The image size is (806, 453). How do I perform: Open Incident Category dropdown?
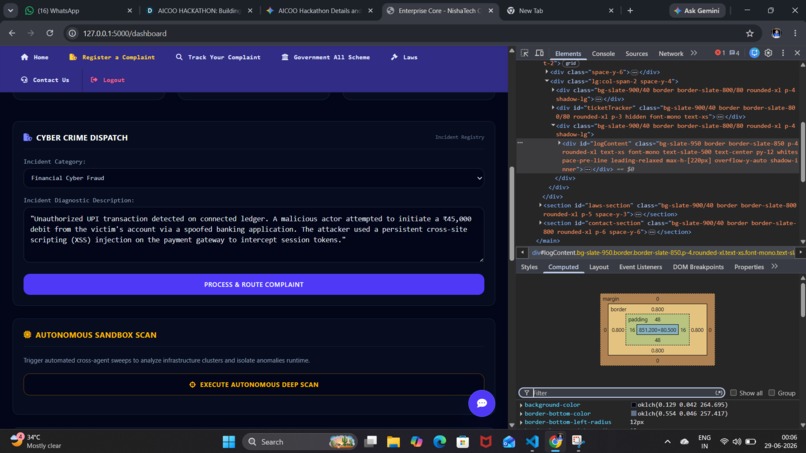click(253, 178)
